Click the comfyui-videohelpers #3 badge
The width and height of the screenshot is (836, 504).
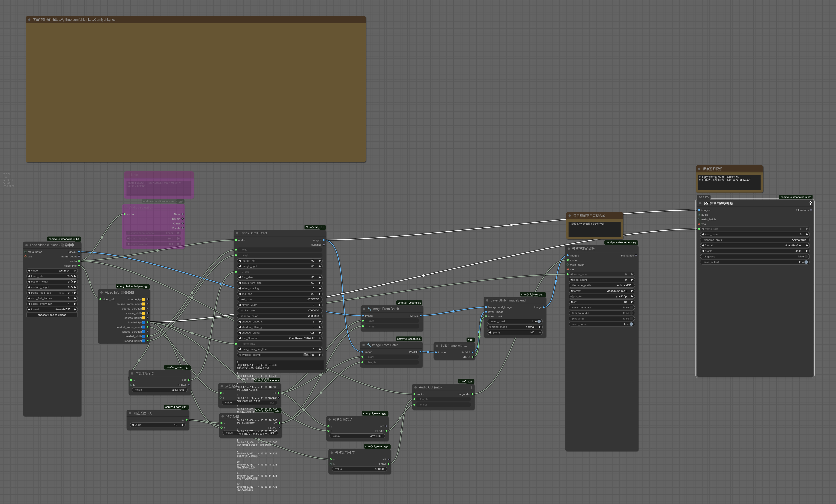point(621,242)
